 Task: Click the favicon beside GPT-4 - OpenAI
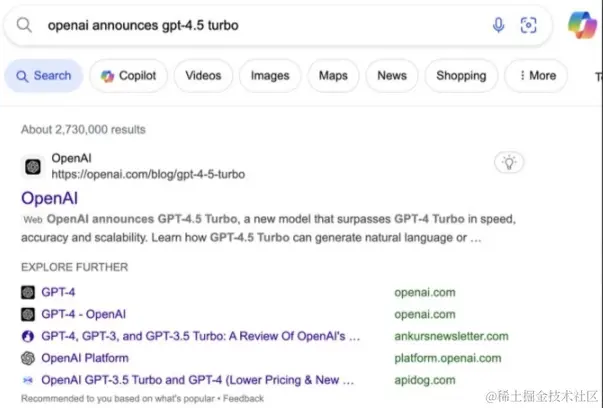point(28,314)
